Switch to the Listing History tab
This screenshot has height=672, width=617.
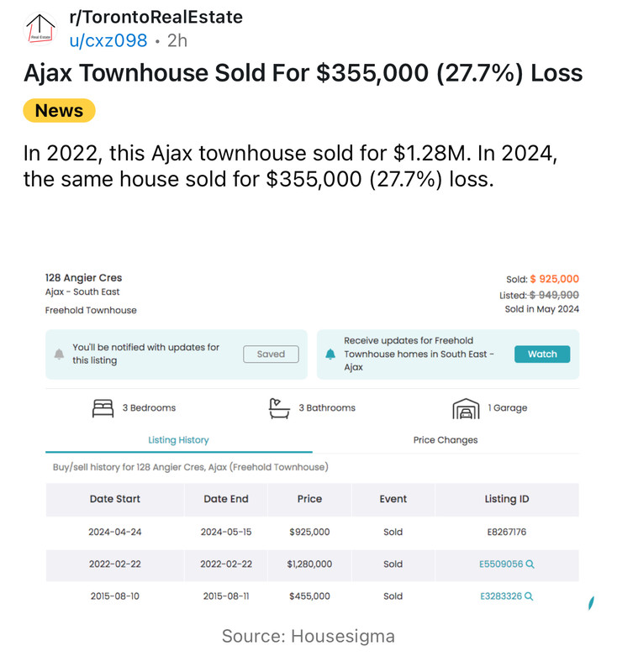click(x=179, y=440)
